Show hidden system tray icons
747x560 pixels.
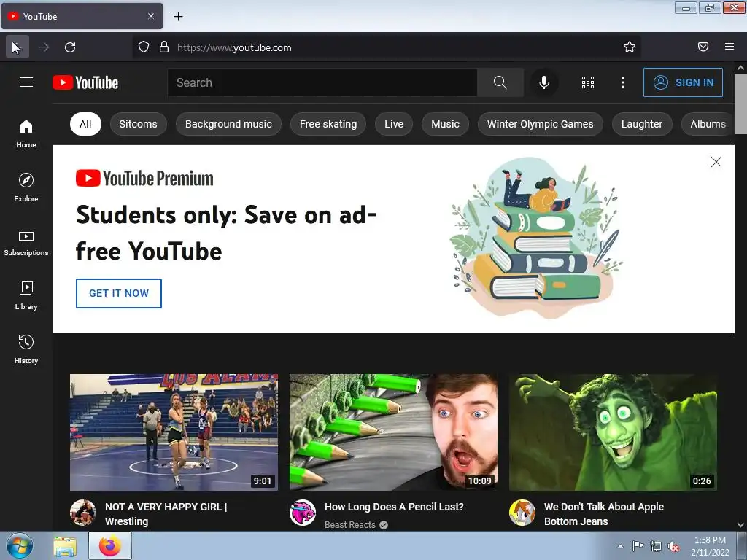(x=620, y=546)
